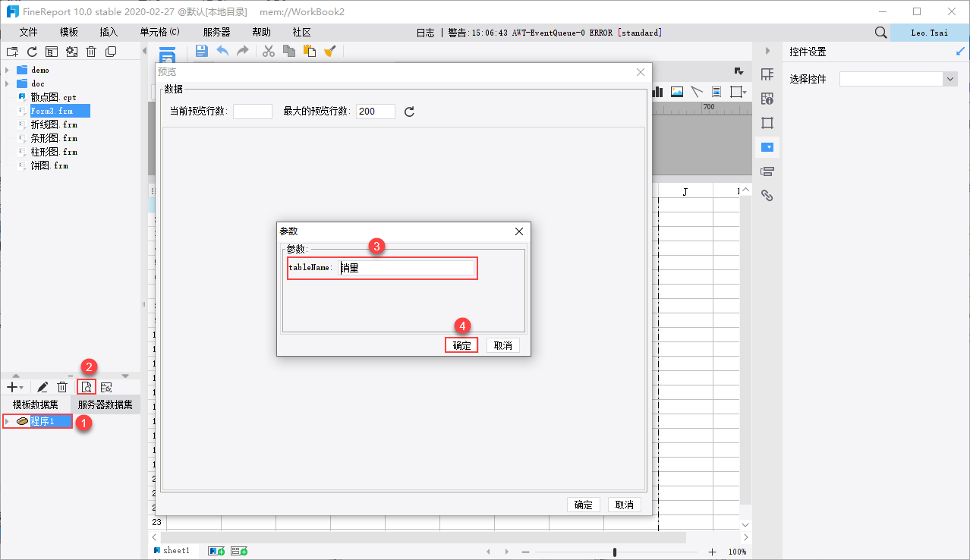Click the tableName input field

click(x=406, y=268)
